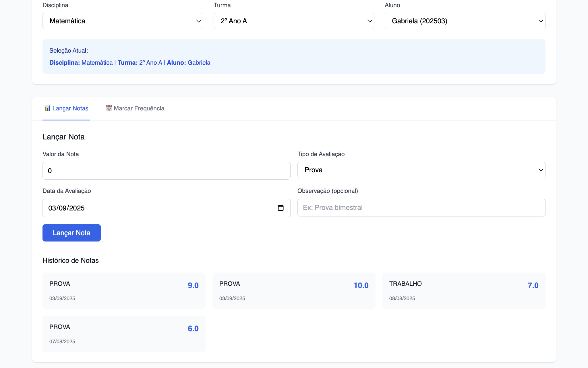Select the PROVA 9.0 grade card
Screen dimensions: 588x368
pos(124,291)
